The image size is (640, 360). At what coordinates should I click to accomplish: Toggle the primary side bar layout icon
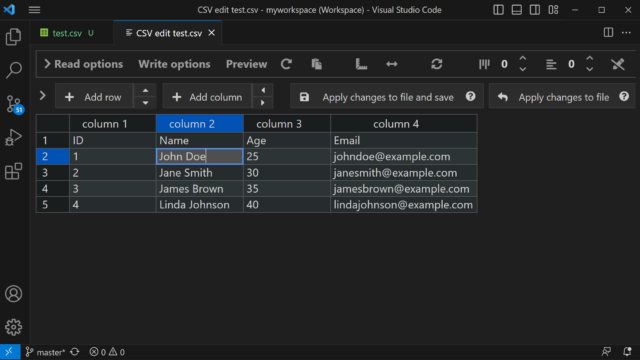[498, 10]
